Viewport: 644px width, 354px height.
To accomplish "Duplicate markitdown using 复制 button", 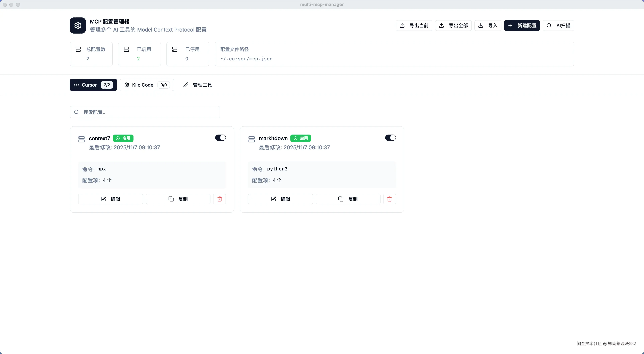I will (348, 199).
